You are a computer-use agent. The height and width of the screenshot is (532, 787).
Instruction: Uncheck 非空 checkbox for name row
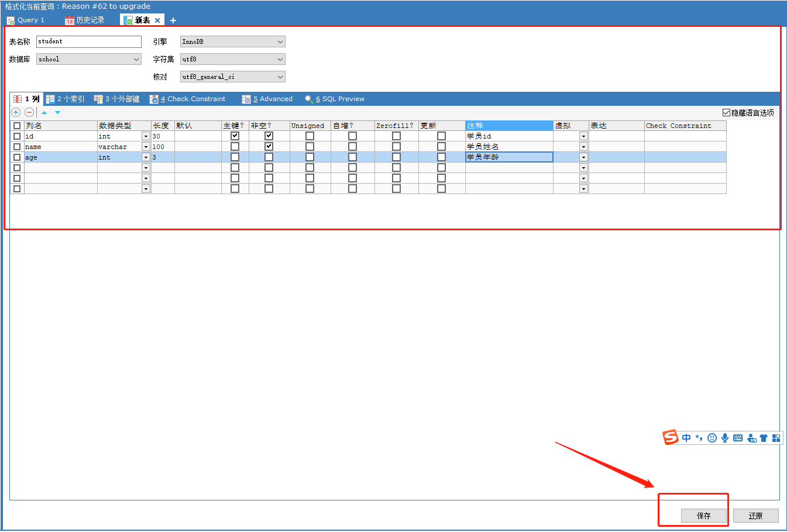(x=269, y=146)
